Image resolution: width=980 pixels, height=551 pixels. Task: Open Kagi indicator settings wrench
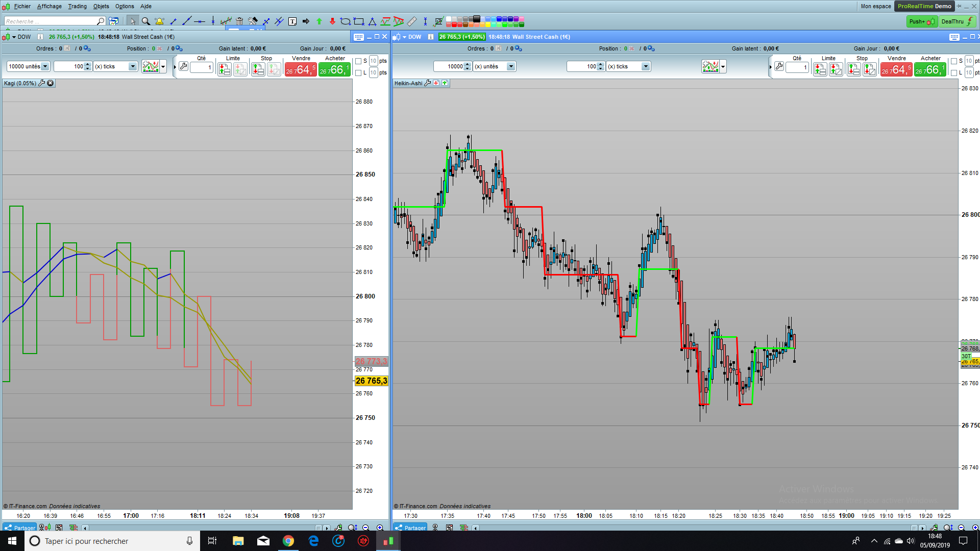[x=42, y=83]
